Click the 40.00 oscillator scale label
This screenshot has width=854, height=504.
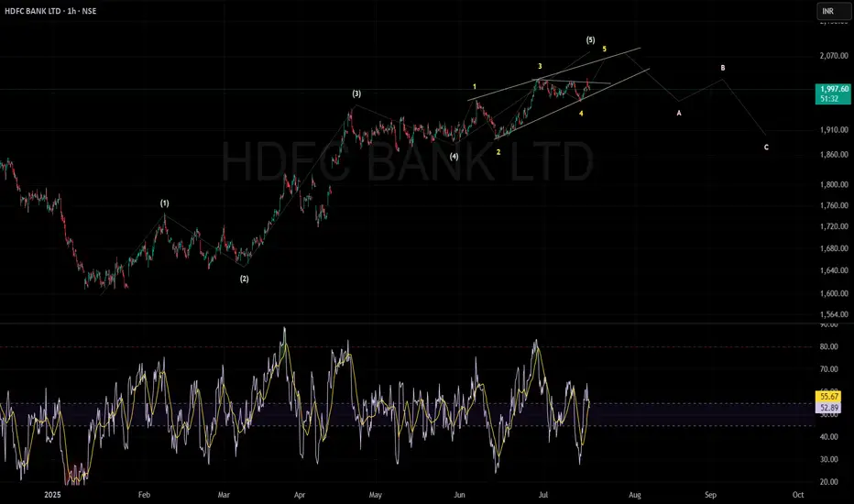[x=828, y=437]
